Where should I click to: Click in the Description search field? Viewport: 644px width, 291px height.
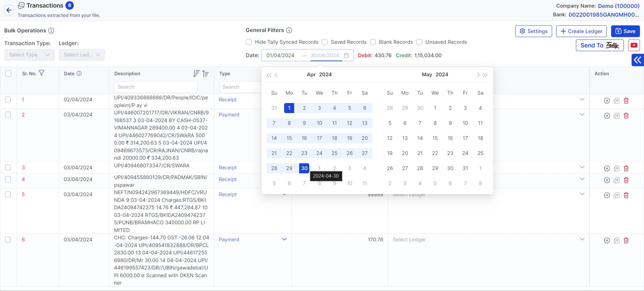[x=156, y=87]
